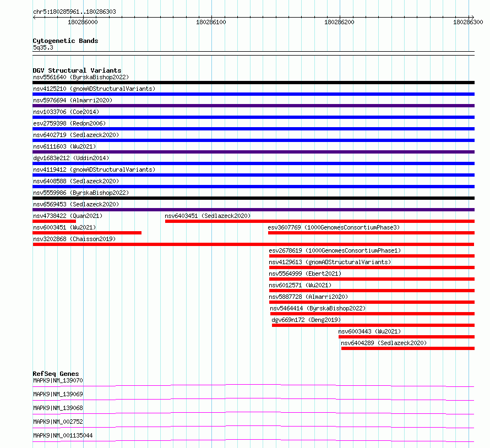This screenshot has height=448, width=490.
Task: Select the nsv6402719 (Sedlazeck2020) label
Action: click(76, 135)
